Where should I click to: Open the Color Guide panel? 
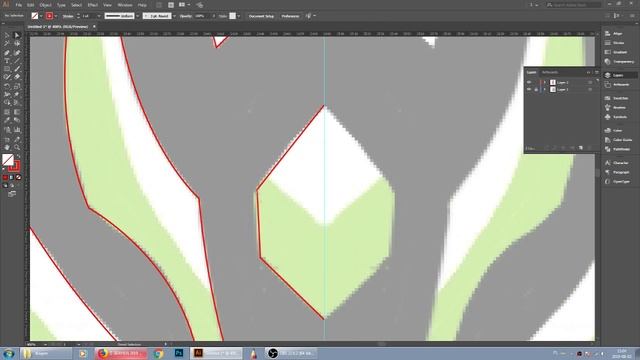(619, 140)
